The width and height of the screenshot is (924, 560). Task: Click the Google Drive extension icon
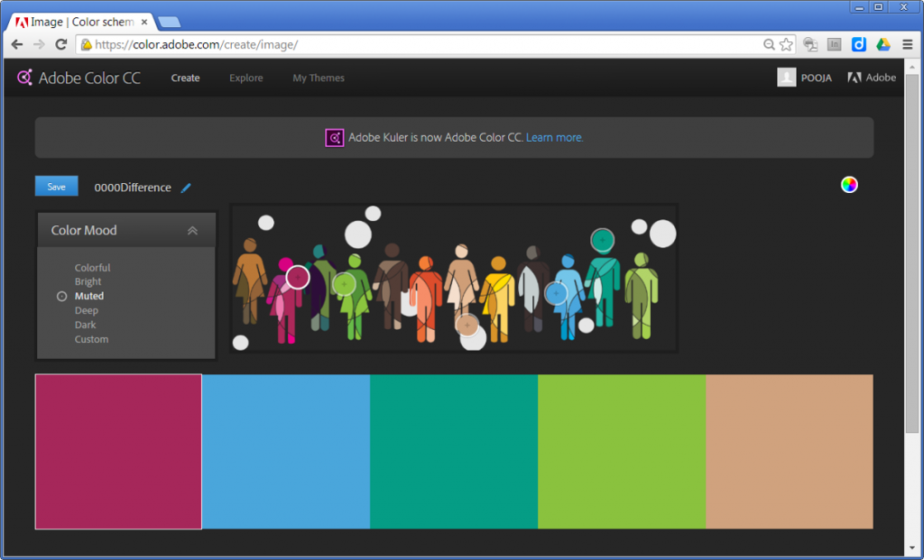click(883, 44)
